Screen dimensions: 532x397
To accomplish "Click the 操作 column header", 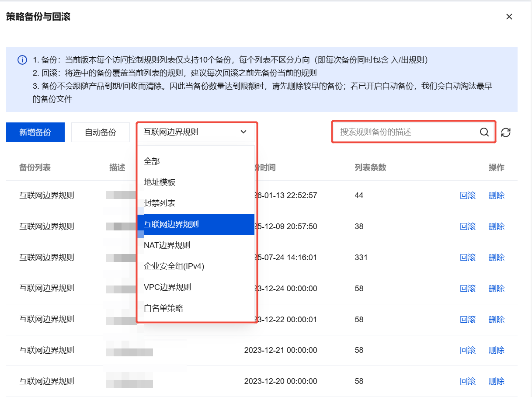I will [x=497, y=167].
